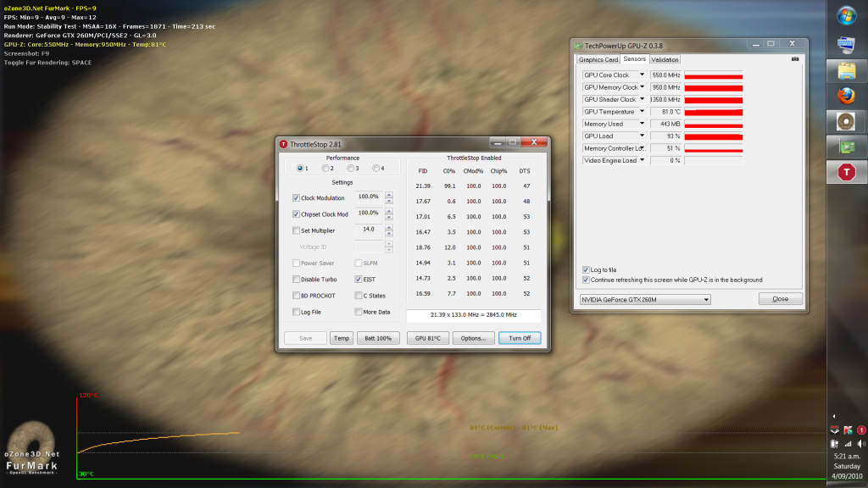Toggle the EIST checkbox
868x488 pixels.
(x=359, y=280)
